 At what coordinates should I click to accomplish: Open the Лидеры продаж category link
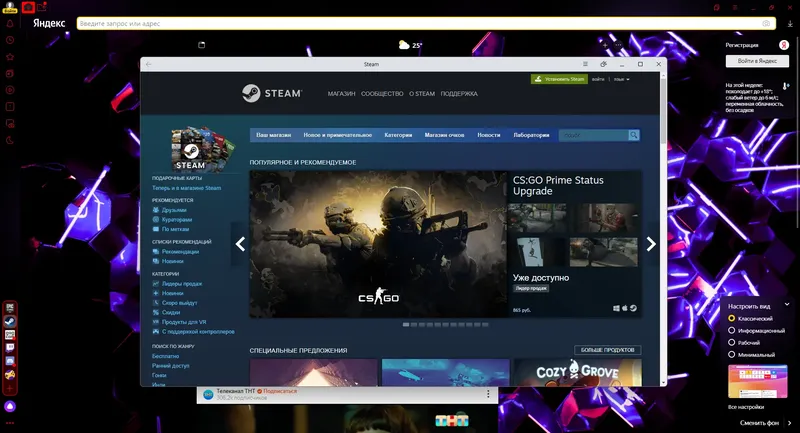[182, 284]
